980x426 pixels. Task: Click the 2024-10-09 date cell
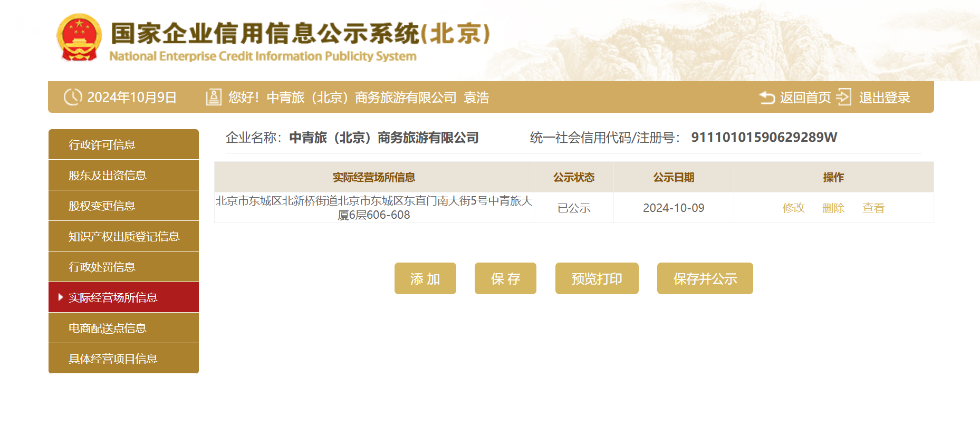(x=674, y=208)
